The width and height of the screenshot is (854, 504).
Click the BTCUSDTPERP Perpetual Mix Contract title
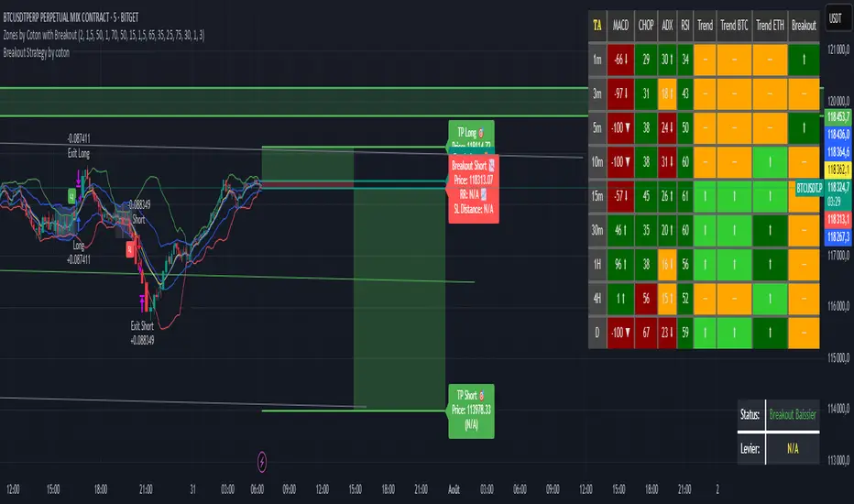71,17
